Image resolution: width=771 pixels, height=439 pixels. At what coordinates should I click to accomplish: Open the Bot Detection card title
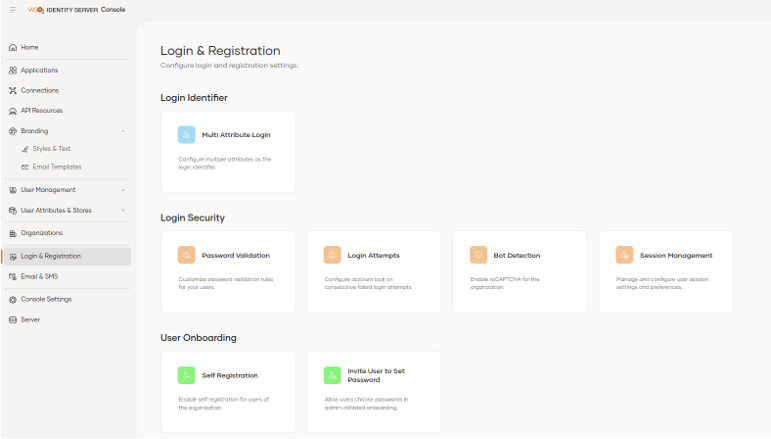click(517, 256)
